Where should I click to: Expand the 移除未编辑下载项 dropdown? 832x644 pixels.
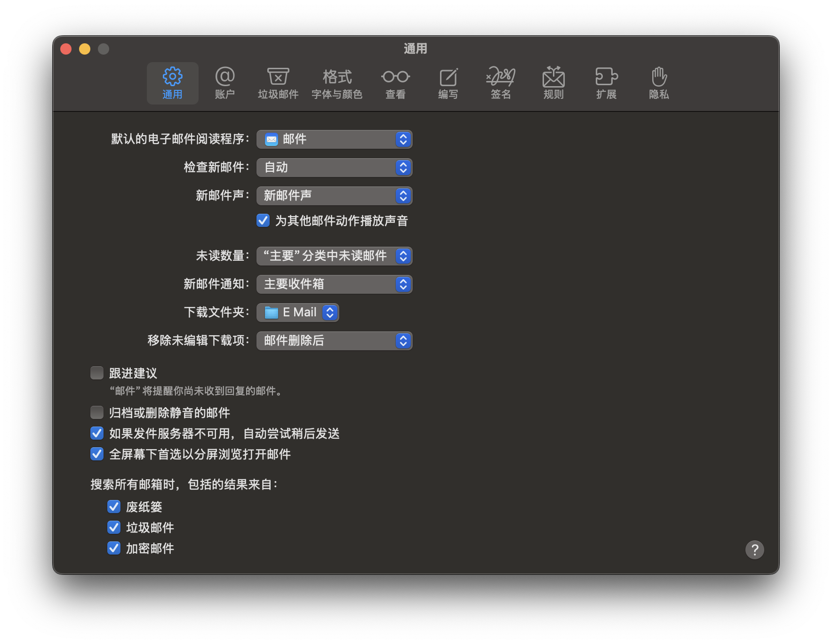[x=334, y=341]
